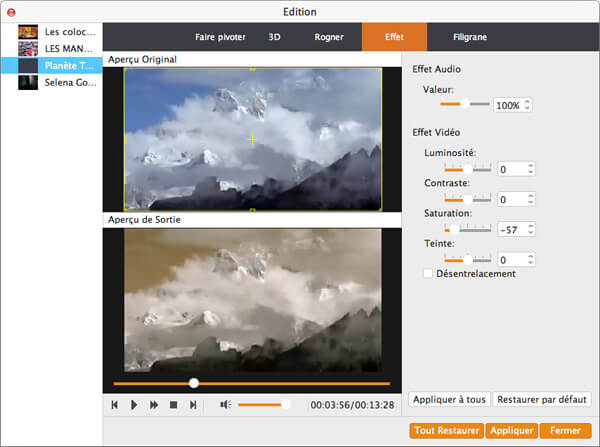Select the 'Les coloc...' video thumbnail
The height and width of the screenshot is (447, 600).
tap(27, 32)
